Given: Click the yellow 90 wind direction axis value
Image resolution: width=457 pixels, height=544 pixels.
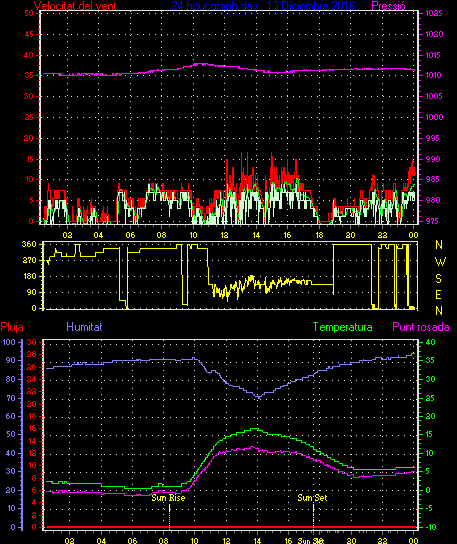Looking at the screenshot, I should (x=32, y=292).
